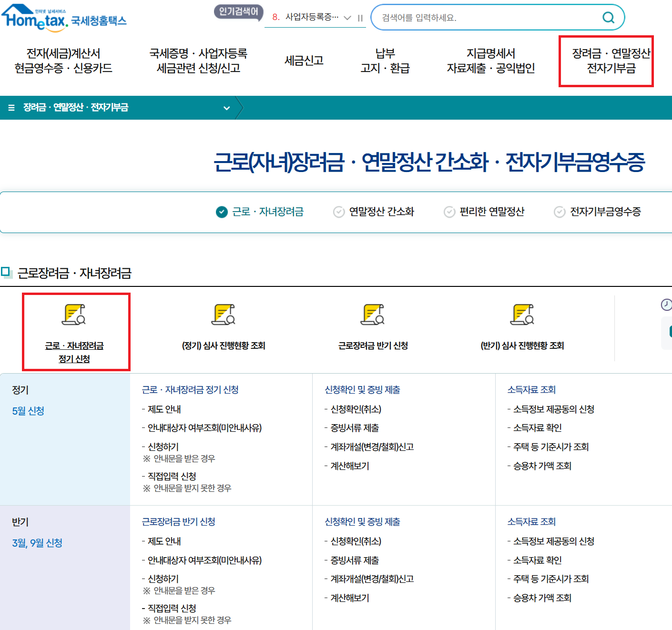This screenshot has width=672, height=630.
Task: Click the clock history icon at right edge
Action: [x=666, y=305]
